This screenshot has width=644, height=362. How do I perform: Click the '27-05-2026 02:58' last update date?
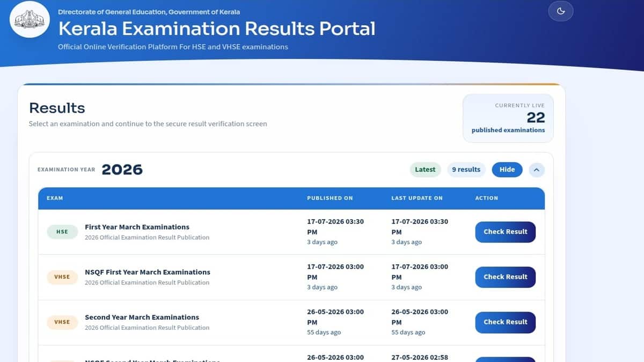(420, 357)
